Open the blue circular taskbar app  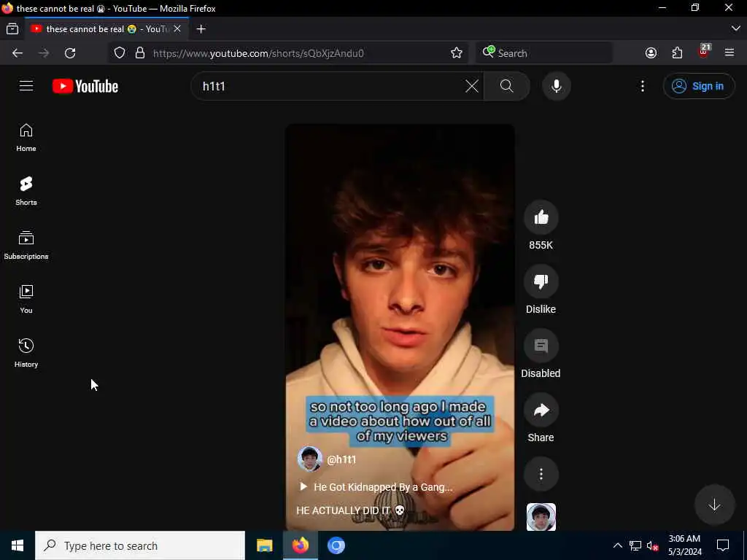pos(336,545)
